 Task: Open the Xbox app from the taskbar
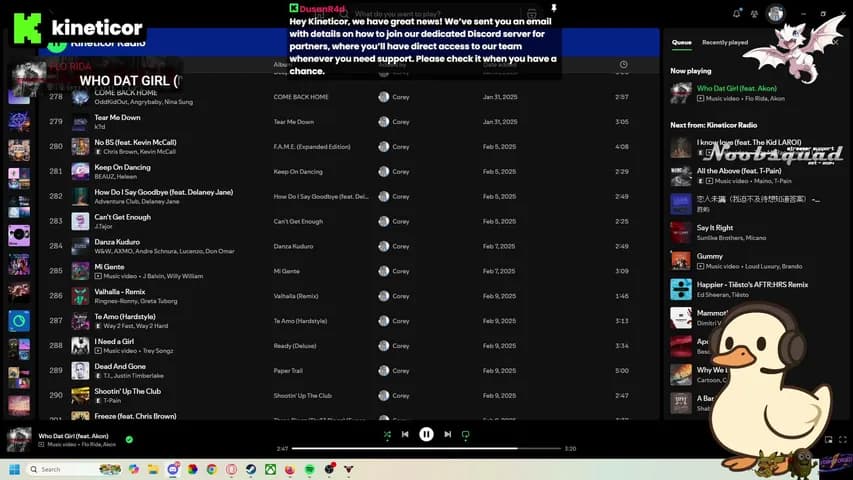(x=270, y=469)
